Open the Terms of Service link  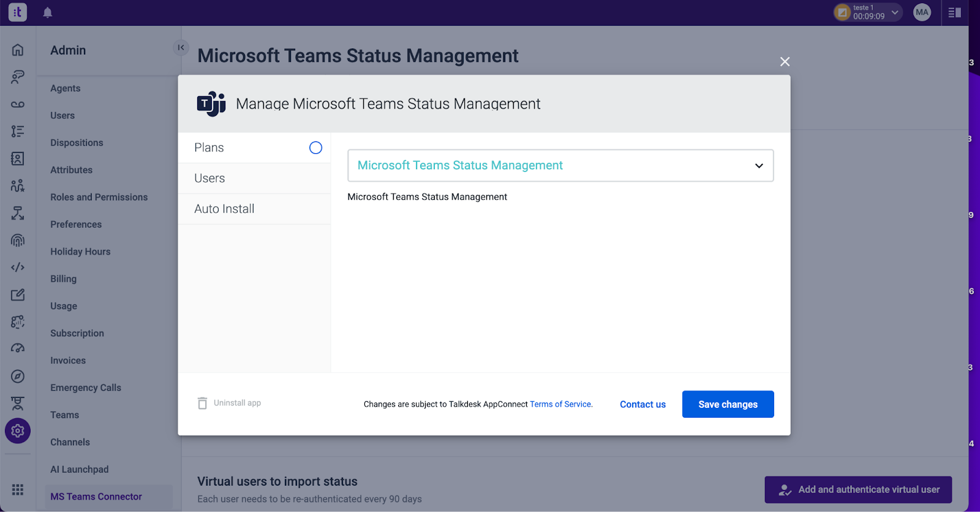coord(561,404)
